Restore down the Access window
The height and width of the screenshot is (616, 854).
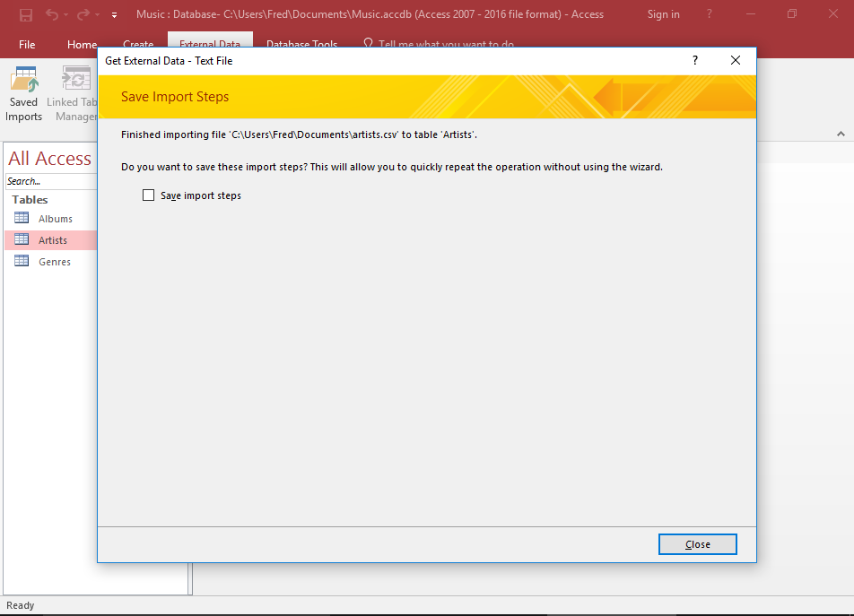792,14
